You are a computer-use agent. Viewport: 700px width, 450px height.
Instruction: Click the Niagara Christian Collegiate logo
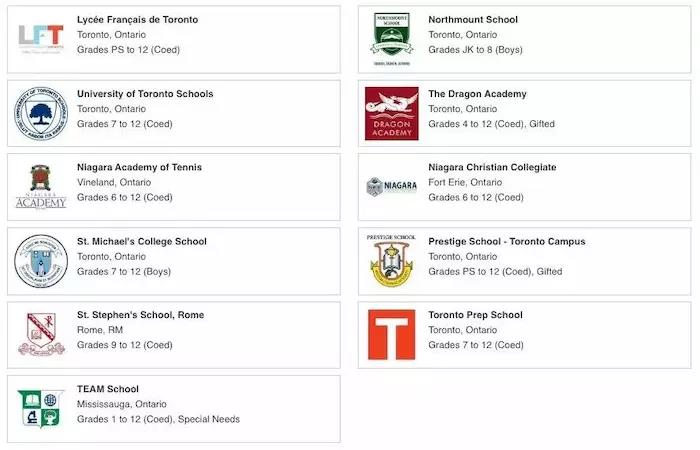392,187
